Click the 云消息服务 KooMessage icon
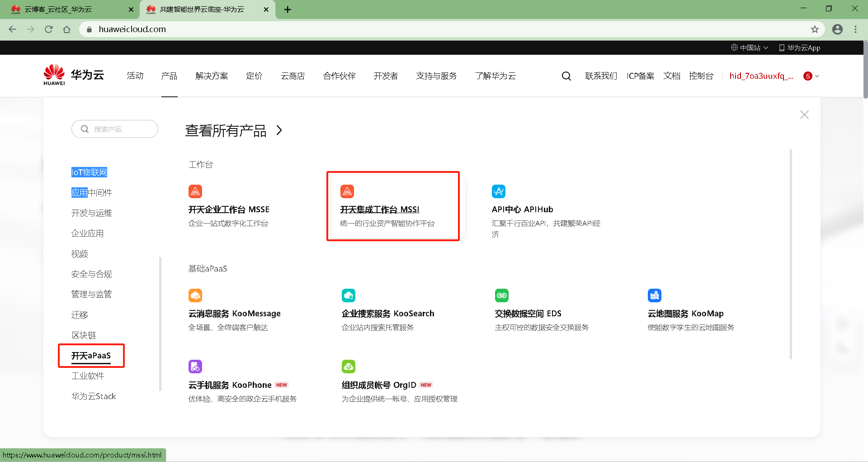This screenshot has width=868, height=462. point(195,295)
